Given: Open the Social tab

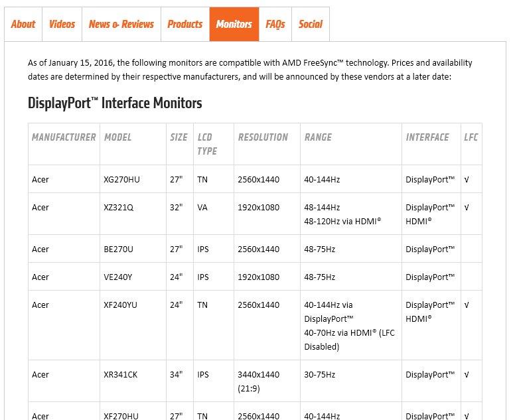Looking at the screenshot, I should [311, 25].
